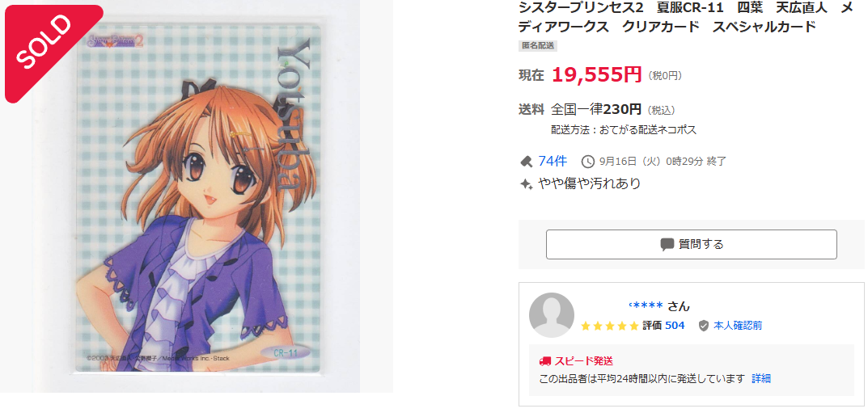
Task: Open the seller's masked name link
Action: pyautogui.click(x=646, y=305)
